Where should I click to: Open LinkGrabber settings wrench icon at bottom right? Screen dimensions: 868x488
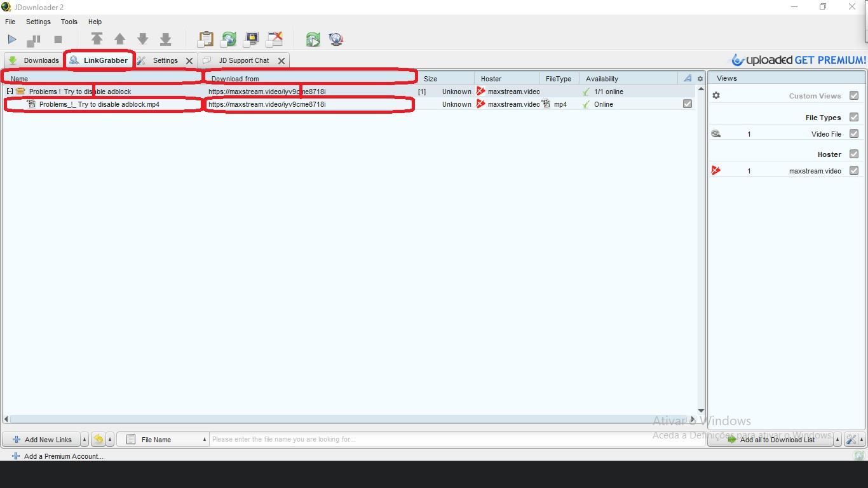(851, 439)
